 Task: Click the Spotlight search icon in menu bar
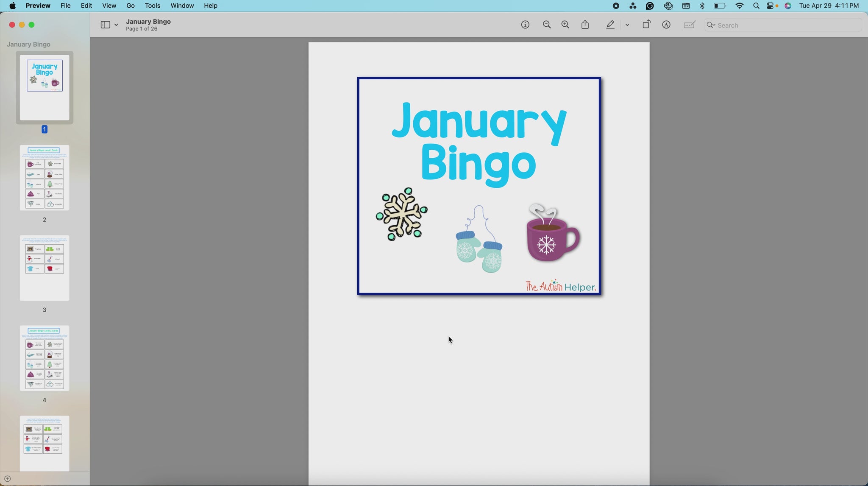point(756,6)
